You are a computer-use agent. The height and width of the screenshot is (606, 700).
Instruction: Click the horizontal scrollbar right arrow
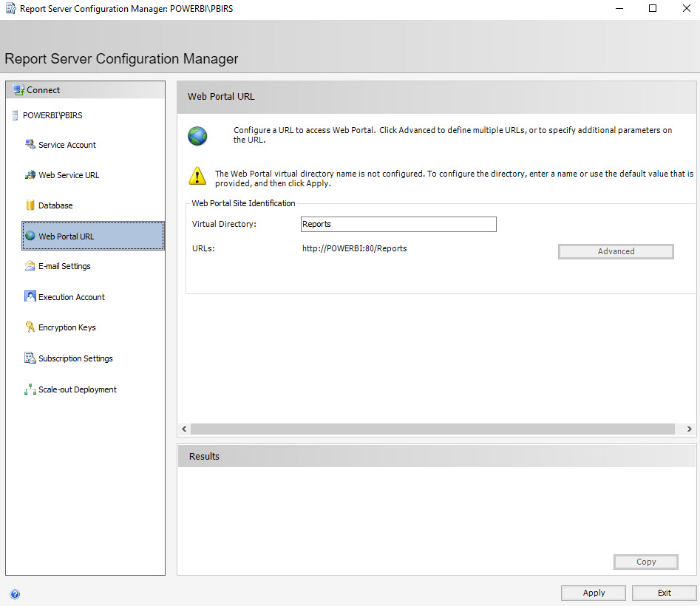pyautogui.click(x=690, y=429)
